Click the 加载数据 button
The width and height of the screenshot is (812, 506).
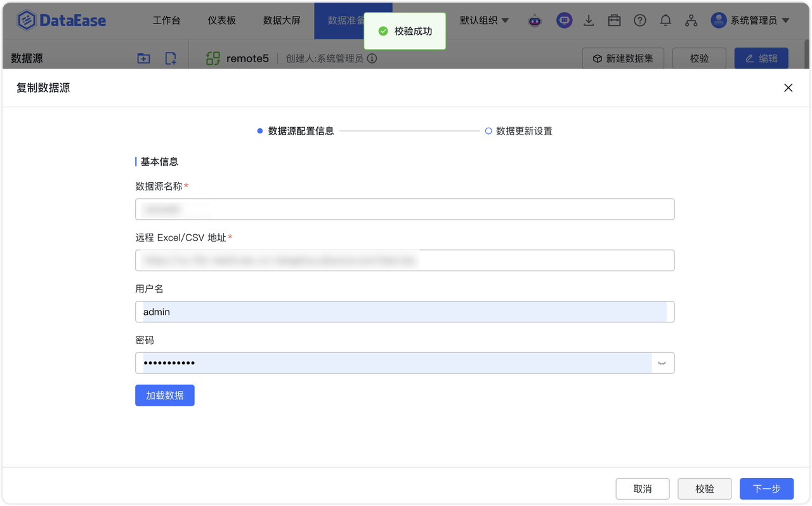point(164,395)
